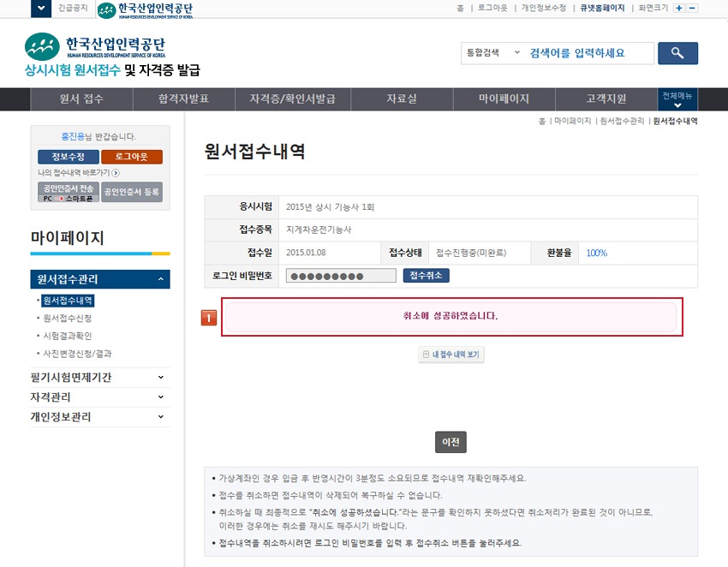Click the 접수취소 button
The image size is (728, 567).
426,276
